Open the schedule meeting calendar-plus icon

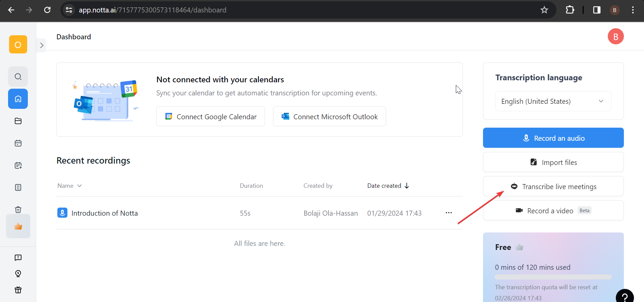[x=18, y=165]
